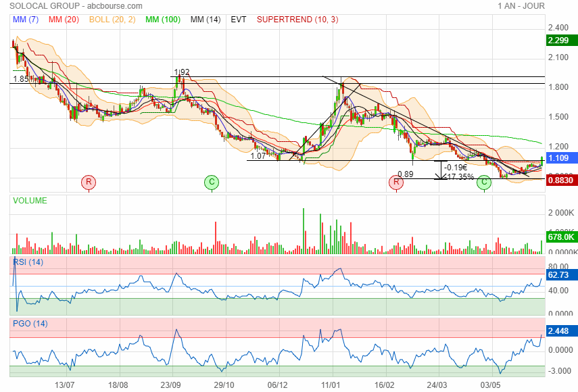The height and width of the screenshot is (392, 578).
Task: Click the -17.35% change annotation
Action: coord(459,176)
